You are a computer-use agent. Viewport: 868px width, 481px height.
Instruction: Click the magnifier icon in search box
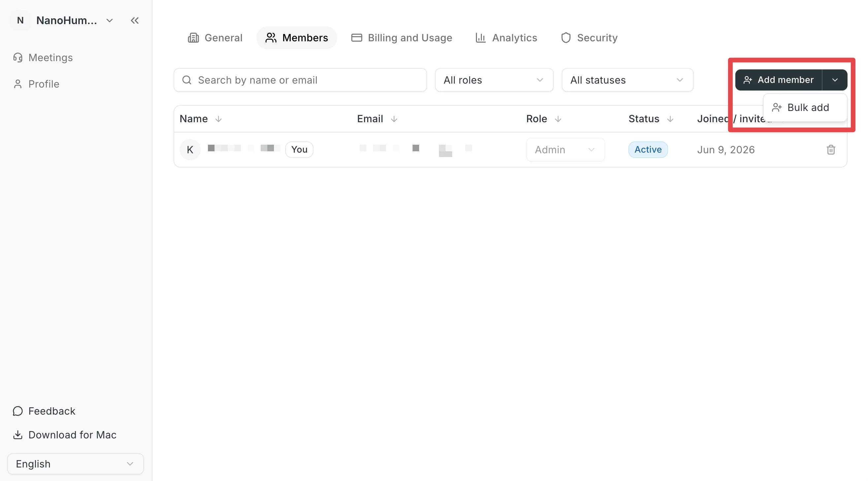tap(187, 80)
